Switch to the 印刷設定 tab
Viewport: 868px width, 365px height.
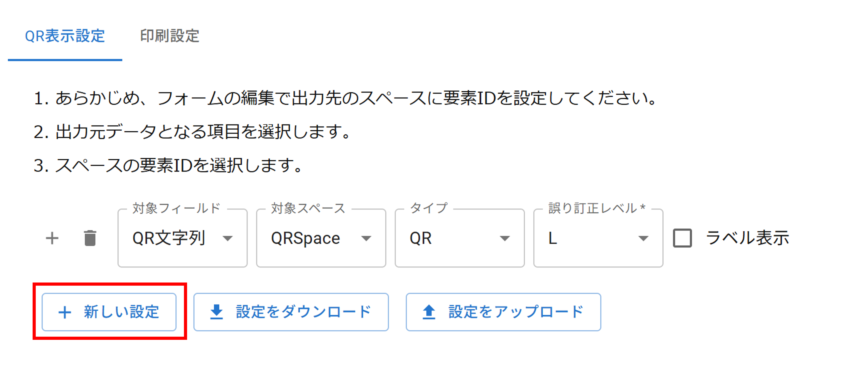[170, 36]
